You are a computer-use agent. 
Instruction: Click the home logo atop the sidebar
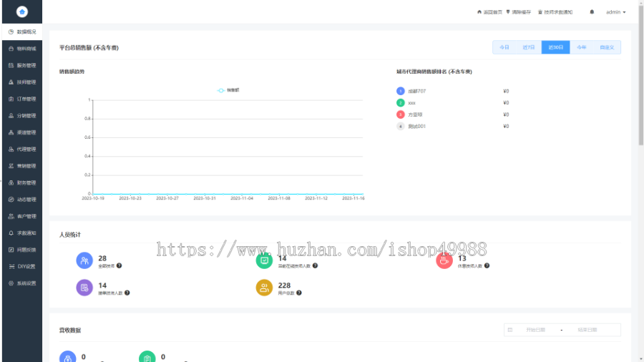click(21, 11)
